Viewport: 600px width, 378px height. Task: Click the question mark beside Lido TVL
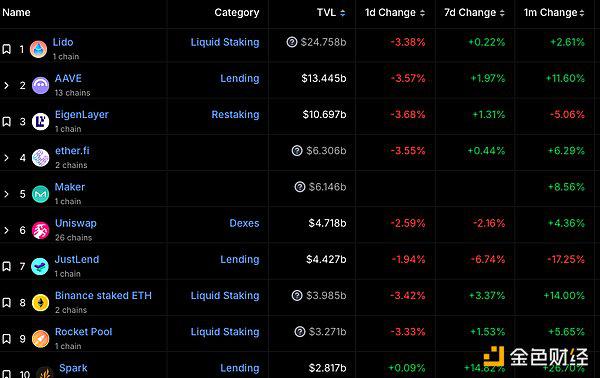(x=292, y=42)
